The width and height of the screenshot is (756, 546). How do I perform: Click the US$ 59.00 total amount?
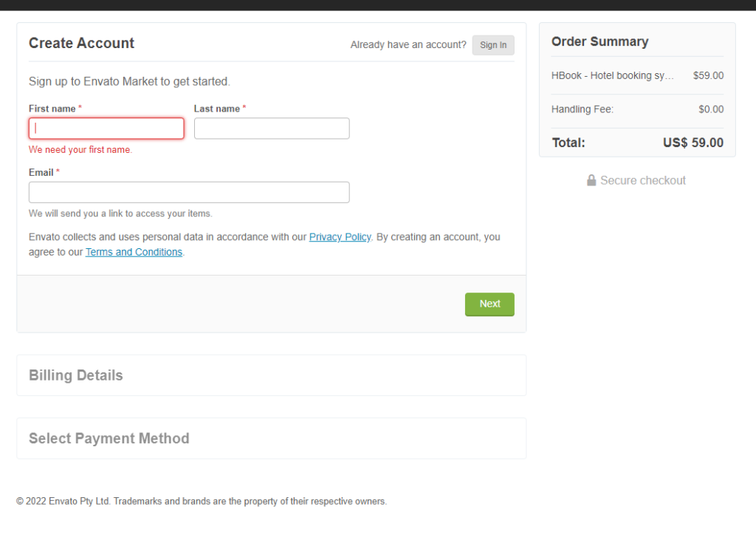pyautogui.click(x=693, y=143)
